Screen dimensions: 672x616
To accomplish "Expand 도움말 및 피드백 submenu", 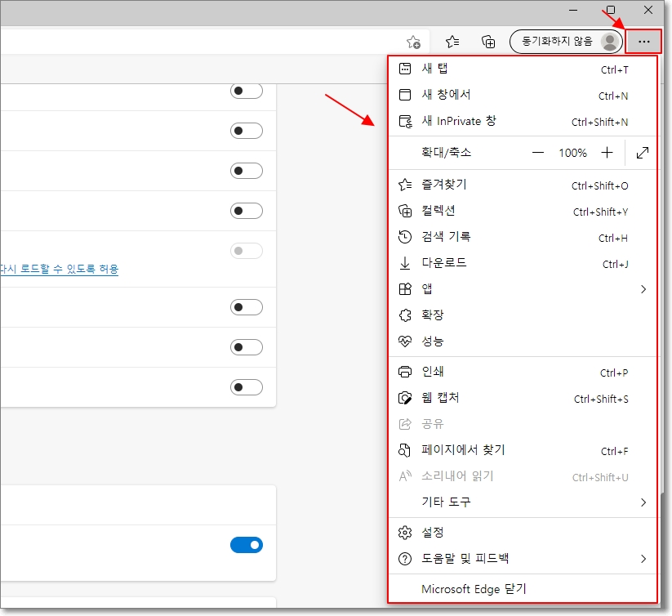I will [x=522, y=559].
